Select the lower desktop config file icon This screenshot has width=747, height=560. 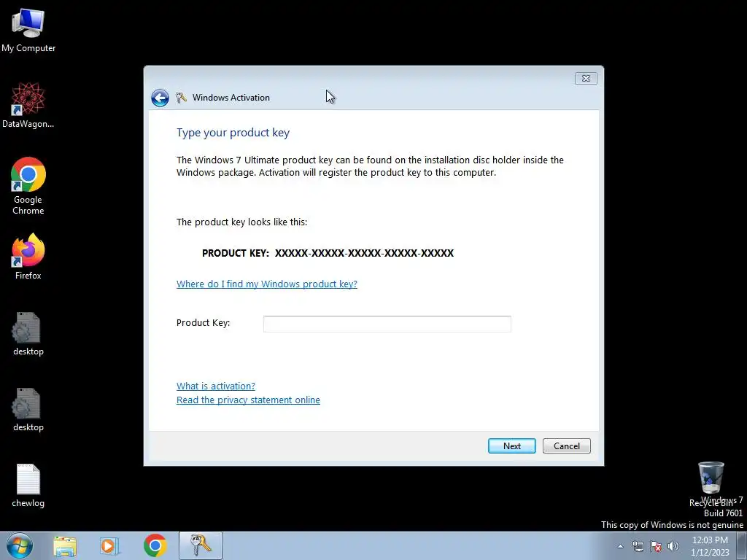28,410
